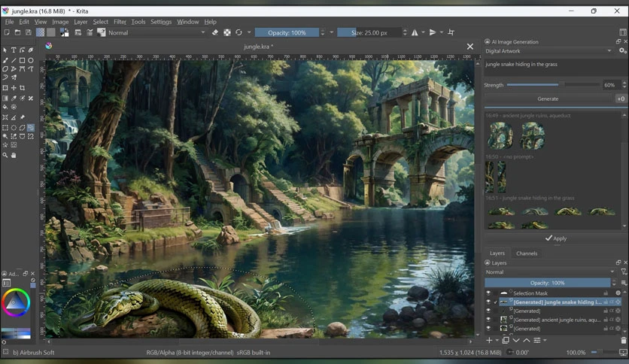Click the wrap-around mode icon
The image size is (629, 364).
click(451, 32)
